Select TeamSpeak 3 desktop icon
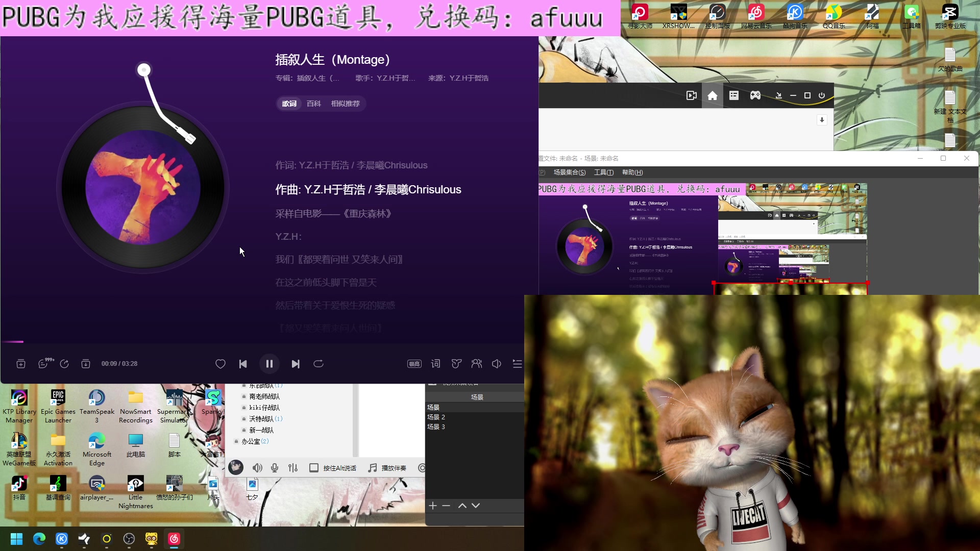The width and height of the screenshot is (980, 551). (x=97, y=407)
